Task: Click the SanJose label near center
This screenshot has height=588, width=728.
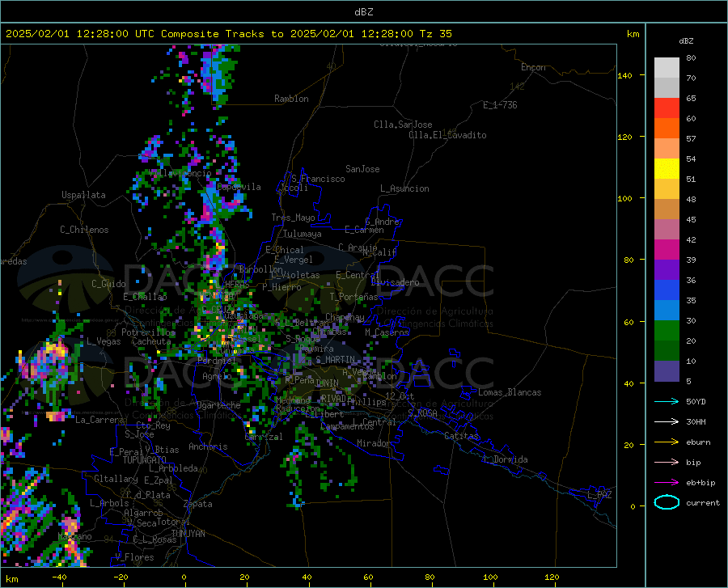Action: tap(362, 169)
